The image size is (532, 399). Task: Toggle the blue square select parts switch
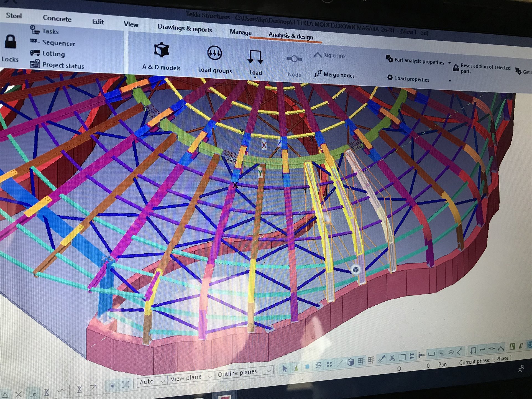[307, 366]
